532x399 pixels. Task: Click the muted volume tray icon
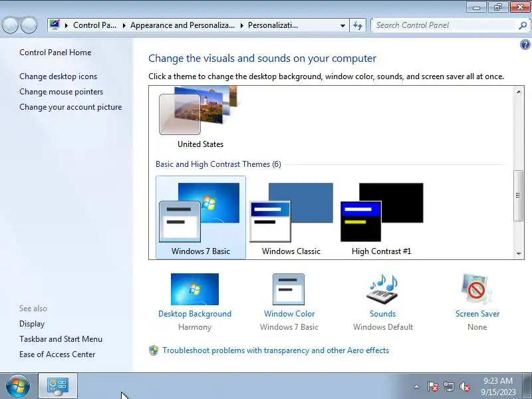465,386
